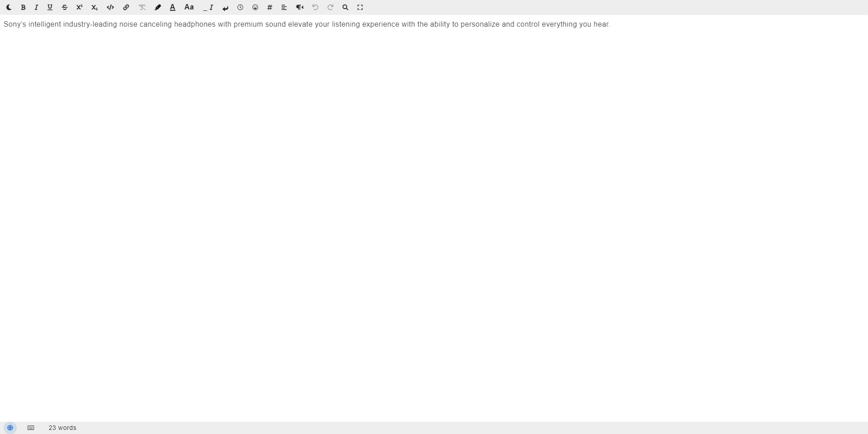Screen dimensions: 868x434
Task: Format text as inline code
Action: coord(110,7)
